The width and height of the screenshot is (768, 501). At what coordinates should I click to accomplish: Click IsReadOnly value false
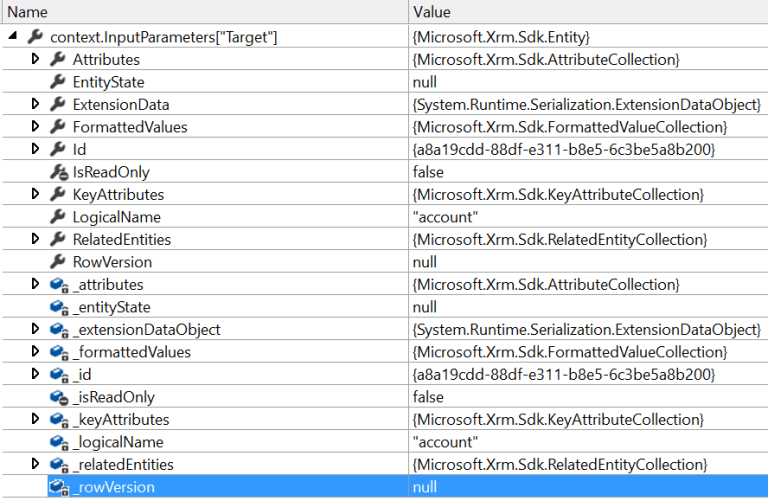click(x=428, y=172)
